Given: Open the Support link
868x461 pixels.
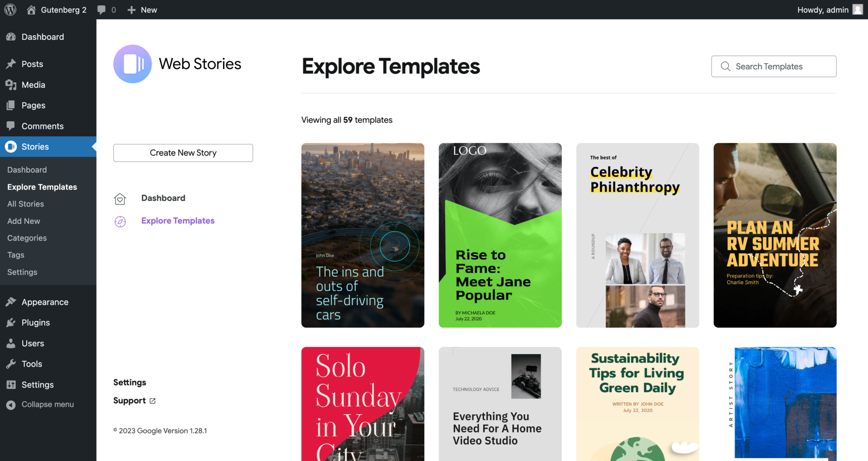Looking at the screenshot, I should click(130, 400).
